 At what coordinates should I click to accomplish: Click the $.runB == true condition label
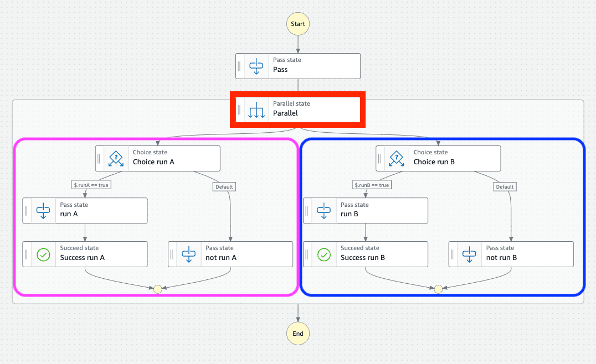(x=372, y=185)
